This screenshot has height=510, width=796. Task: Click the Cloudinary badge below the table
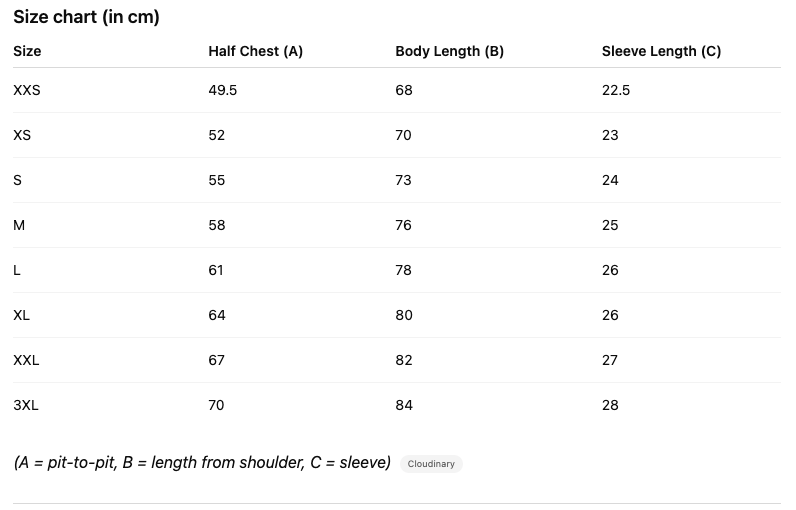pyautogui.click(x=431, y=464)
